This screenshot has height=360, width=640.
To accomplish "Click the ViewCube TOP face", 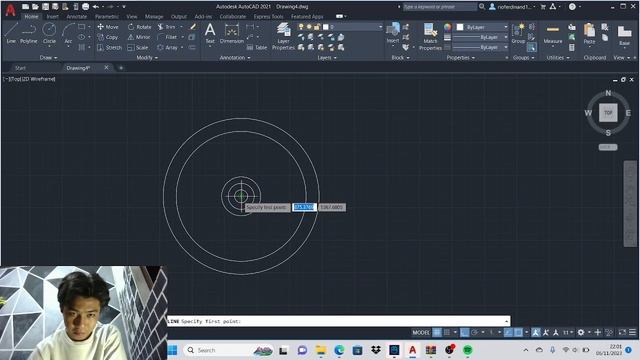I will [608, 113].
